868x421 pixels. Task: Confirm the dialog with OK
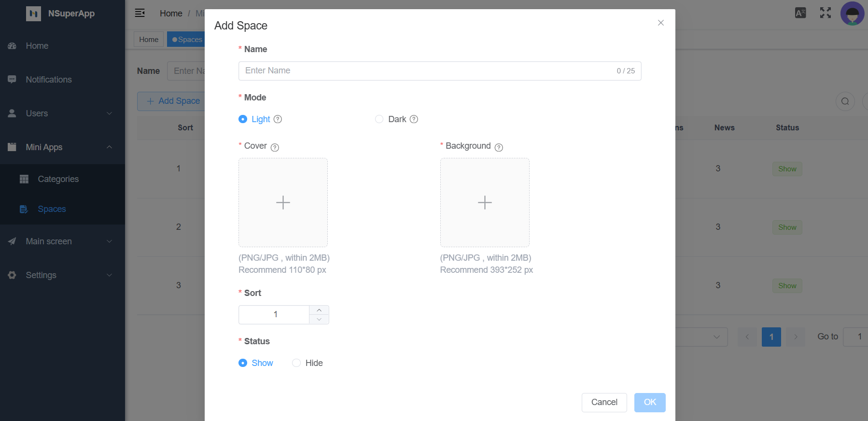tap(650, 402)
